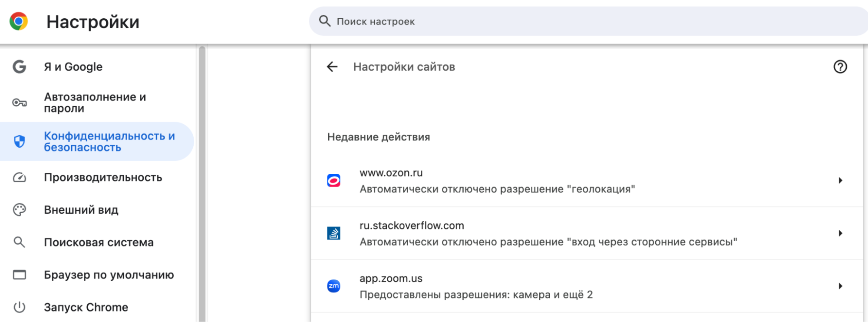Open Браузер по умолчанию section
868x322 pixels.
(x=109, y=275)
